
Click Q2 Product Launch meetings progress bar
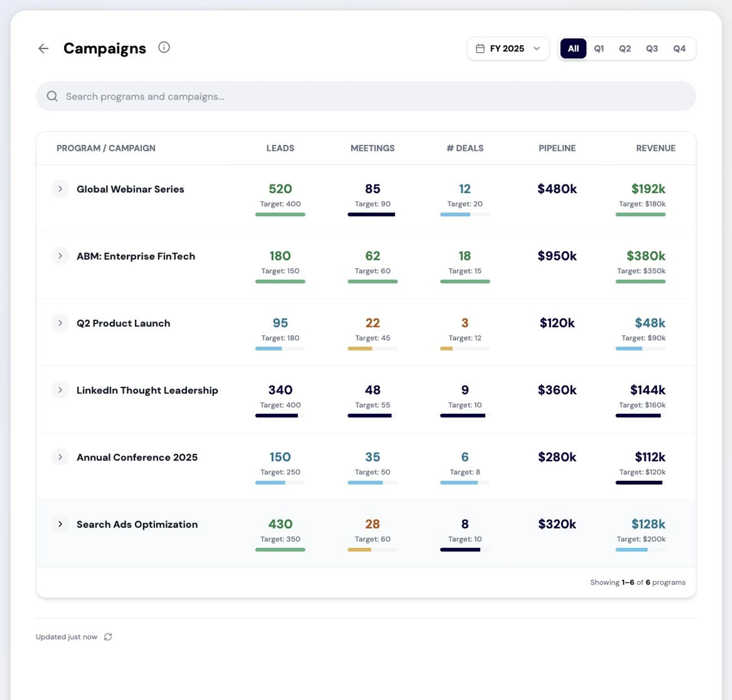point(372,348)
